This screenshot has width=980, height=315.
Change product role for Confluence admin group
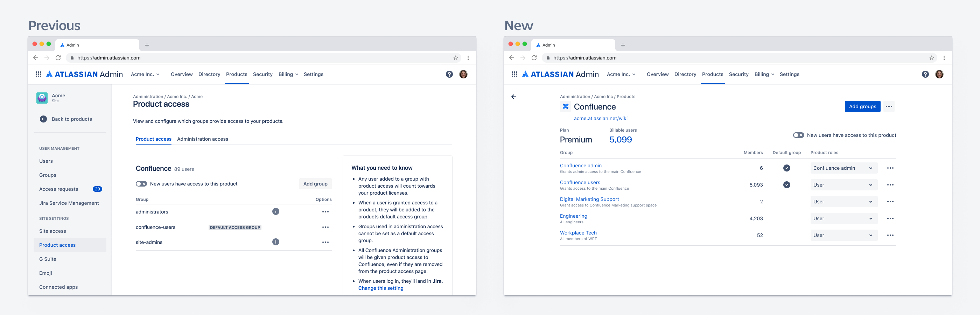click(x=843, y=168)
